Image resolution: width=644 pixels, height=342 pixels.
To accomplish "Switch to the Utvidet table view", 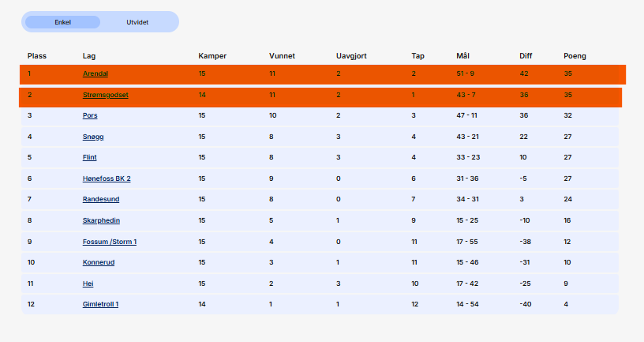I will [137, 22].
